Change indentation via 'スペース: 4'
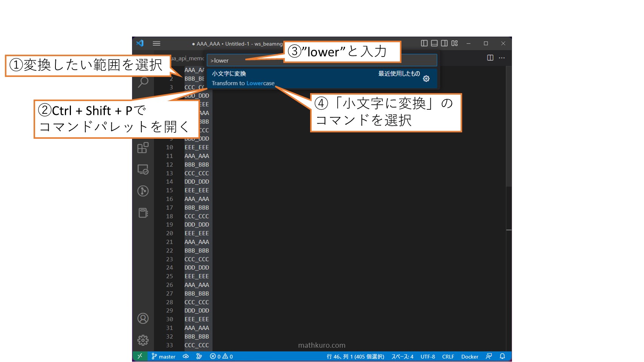 403,356
